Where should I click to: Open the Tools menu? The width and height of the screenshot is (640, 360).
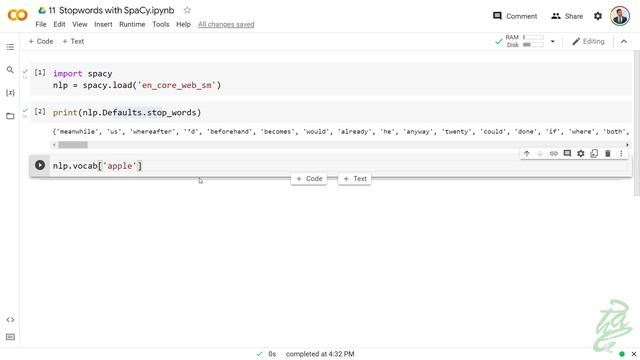160,24
